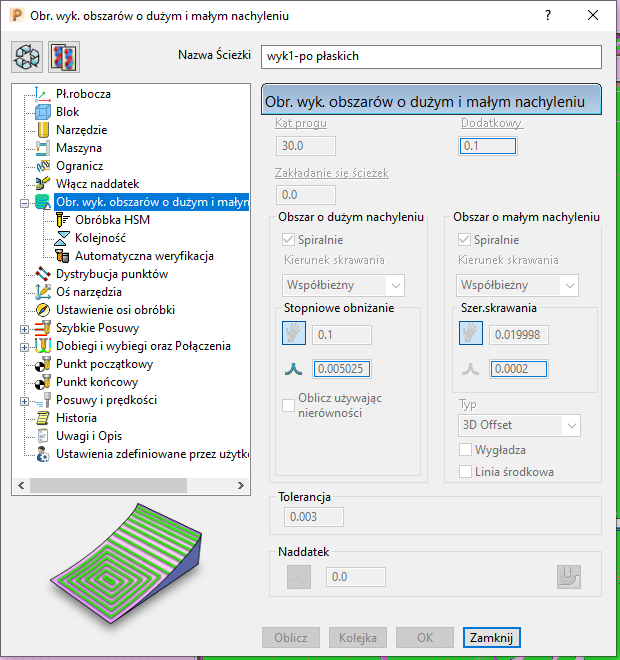Click cusp icon beside 0.005025 value
The height and width of the screenshot is (660, 620).
pos(293,369)
